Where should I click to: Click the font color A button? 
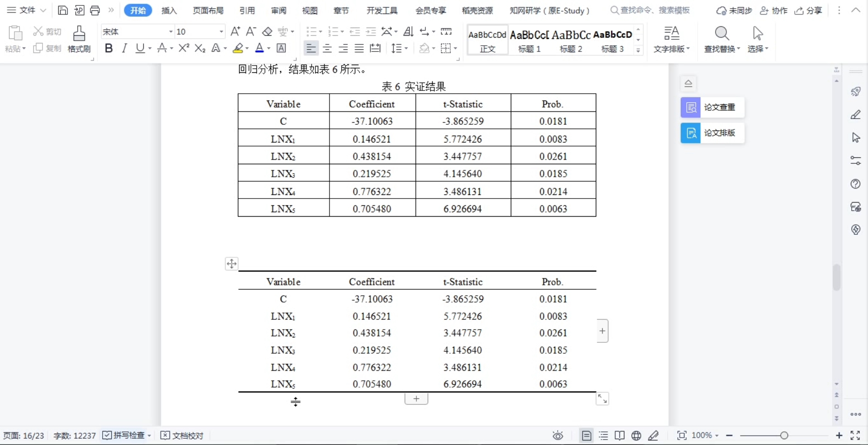[259, 48]
